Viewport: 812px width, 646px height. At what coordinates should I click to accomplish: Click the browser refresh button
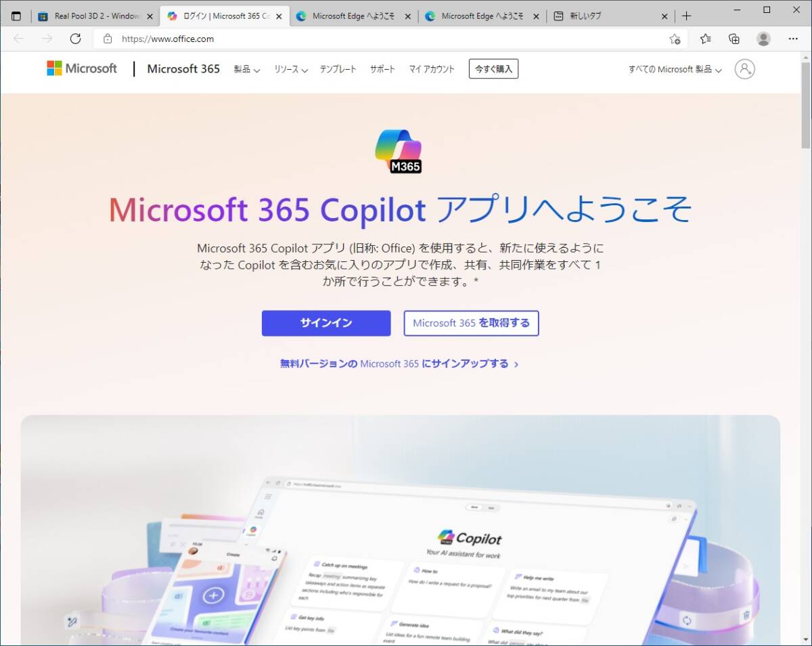pos(75,39)
